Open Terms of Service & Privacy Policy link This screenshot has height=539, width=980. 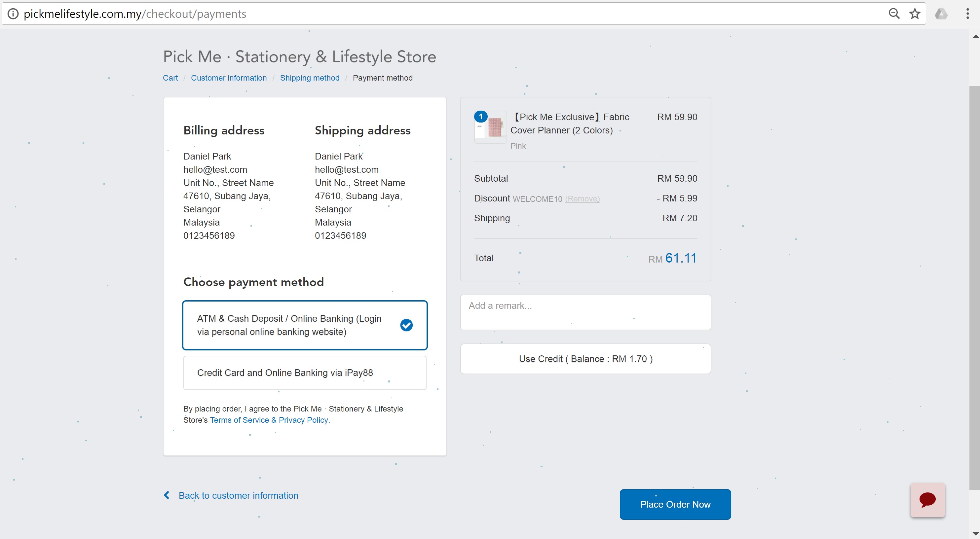click(269, 420)
